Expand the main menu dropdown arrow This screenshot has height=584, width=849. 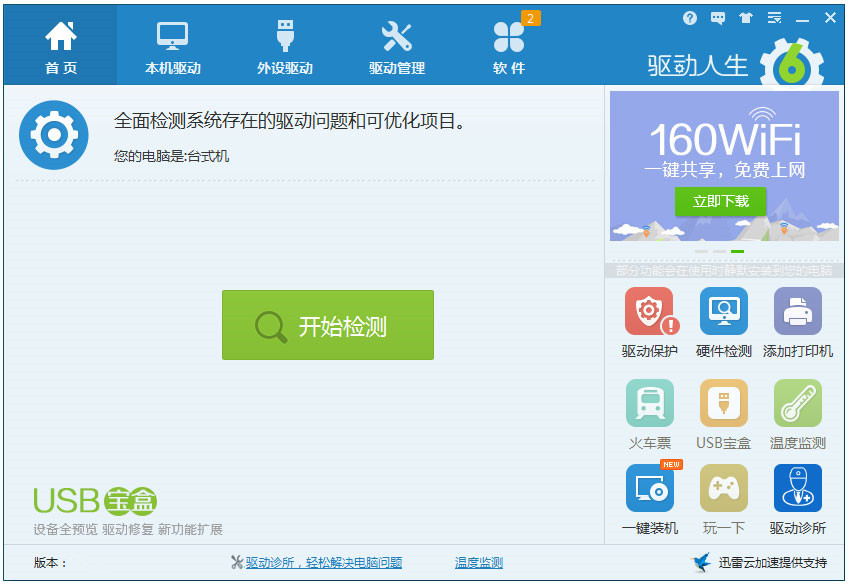772,17
